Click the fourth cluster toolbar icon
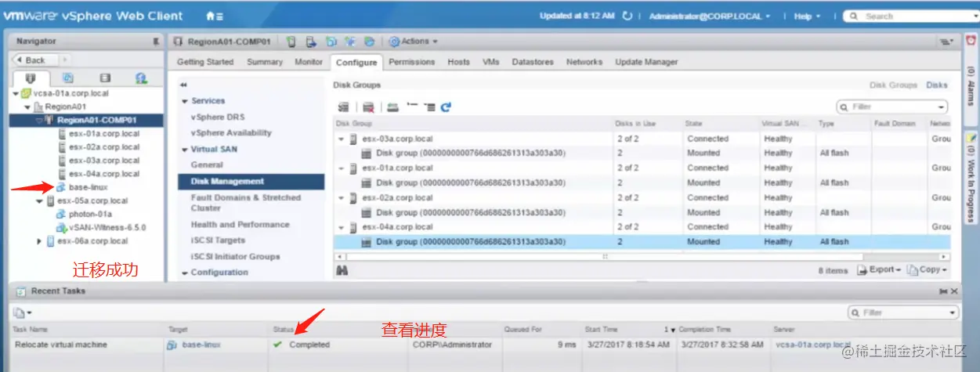Screen dimensions: 980x372 click(x=349, y=42)
